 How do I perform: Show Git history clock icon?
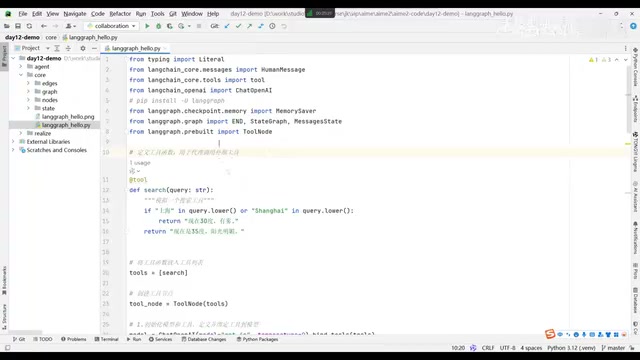pyautogui.click(x=272, y=26)
